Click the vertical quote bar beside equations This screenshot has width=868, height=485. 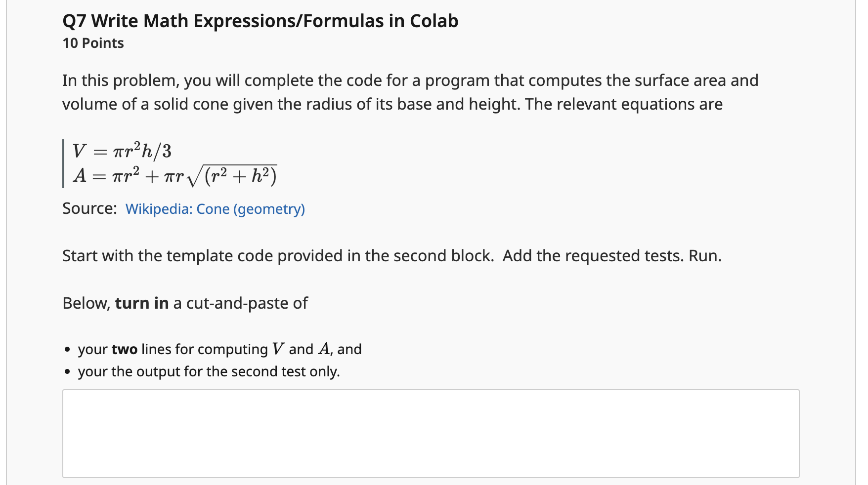pos(63,163)
